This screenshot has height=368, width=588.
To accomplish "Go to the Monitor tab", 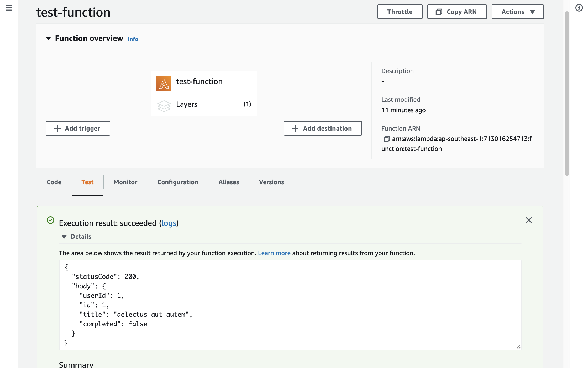I will point(125,182).
